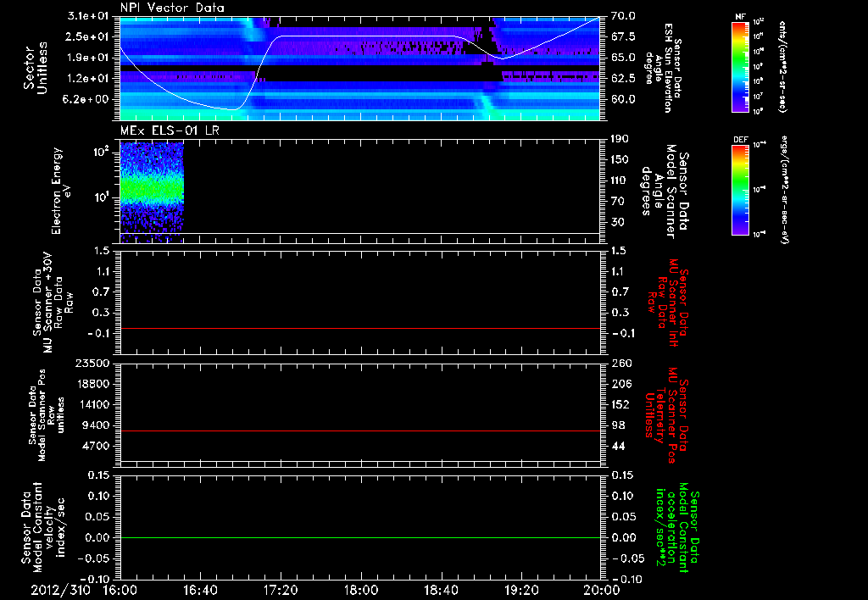
Task: Click the 17:20 time axis label
Action: point(281,590)
